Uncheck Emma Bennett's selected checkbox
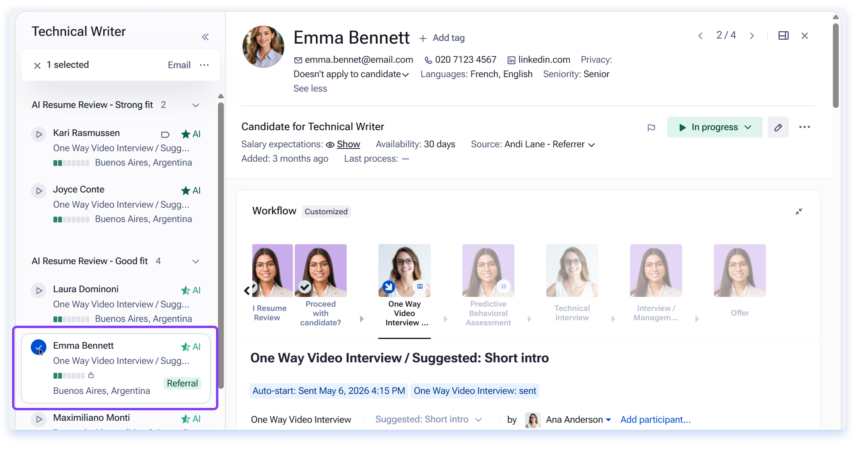Screen dimensions: 868x450 pyautogui.click(x=39, y=347)
